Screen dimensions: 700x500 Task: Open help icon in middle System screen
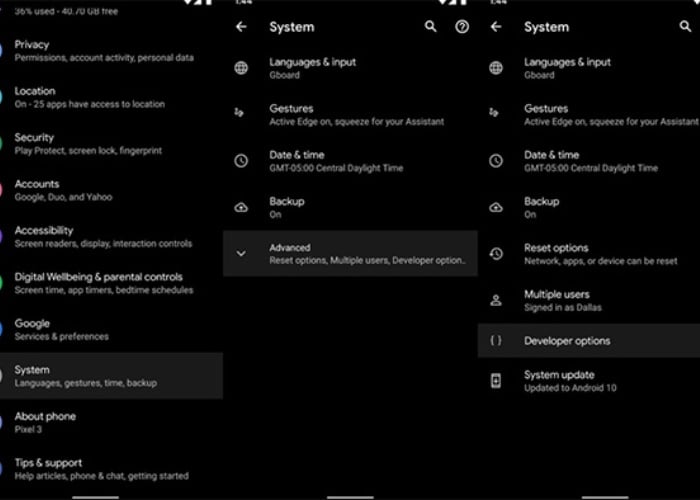tap(462, 27)
